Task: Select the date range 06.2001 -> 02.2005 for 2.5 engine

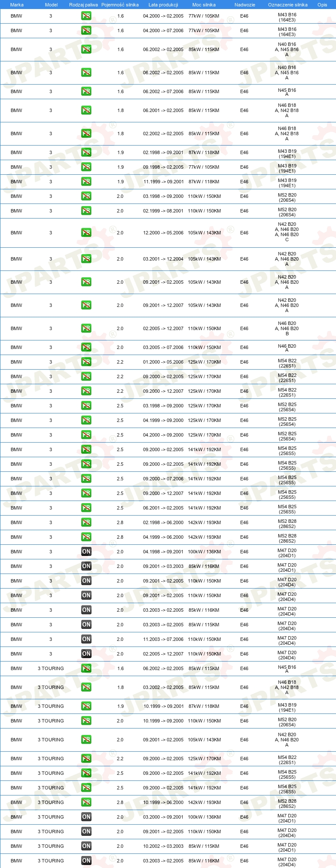Action: pos(163,508)
